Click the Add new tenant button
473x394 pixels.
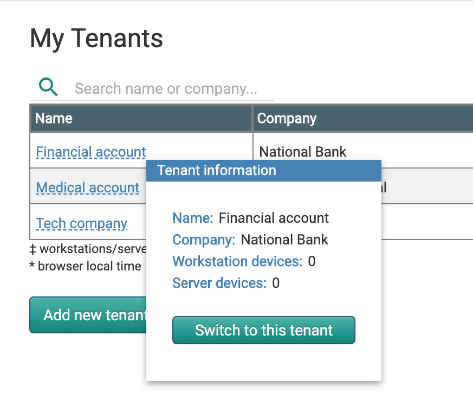pos(88,315)
